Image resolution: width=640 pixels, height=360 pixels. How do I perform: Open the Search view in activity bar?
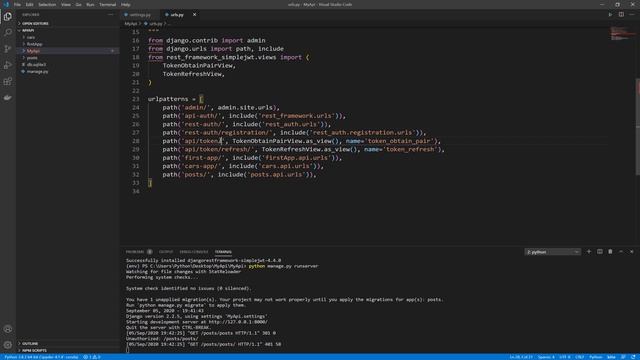[8, 32]
